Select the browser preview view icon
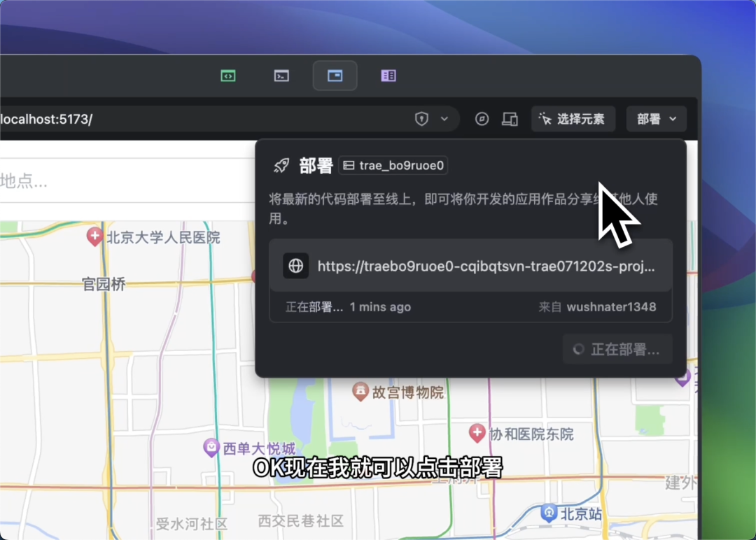 click(335, 76)
